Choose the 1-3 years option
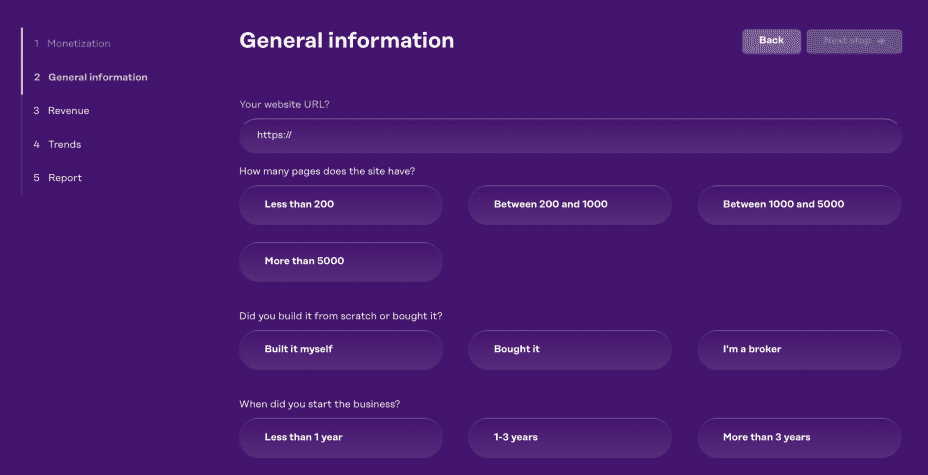 [569, 437]
